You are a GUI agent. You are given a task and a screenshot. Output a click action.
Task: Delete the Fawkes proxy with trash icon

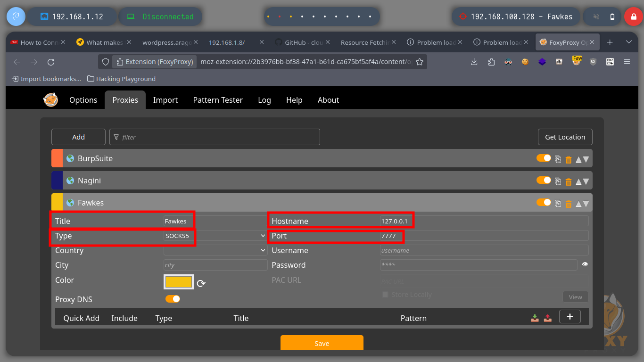[x=569, y=204]
